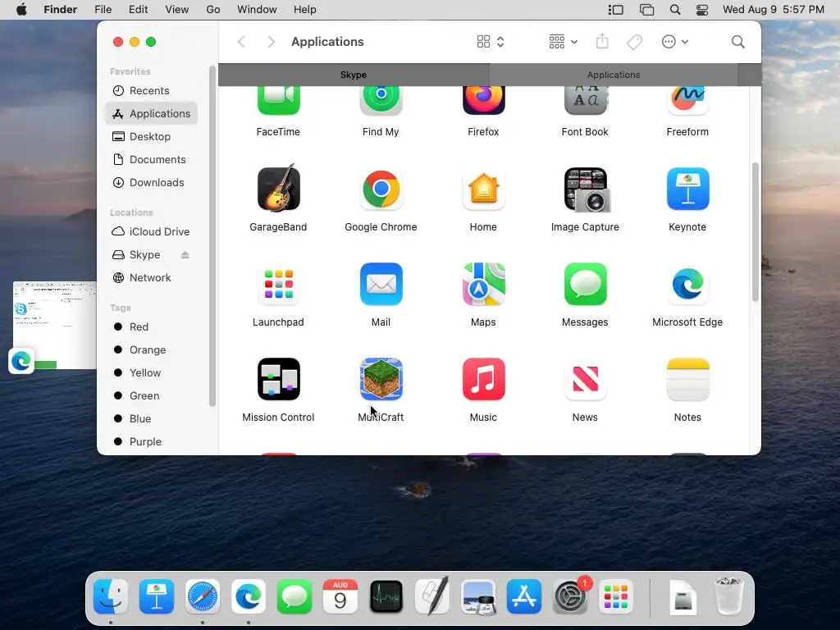Select Documents in the sidebar

coord(152,160)
